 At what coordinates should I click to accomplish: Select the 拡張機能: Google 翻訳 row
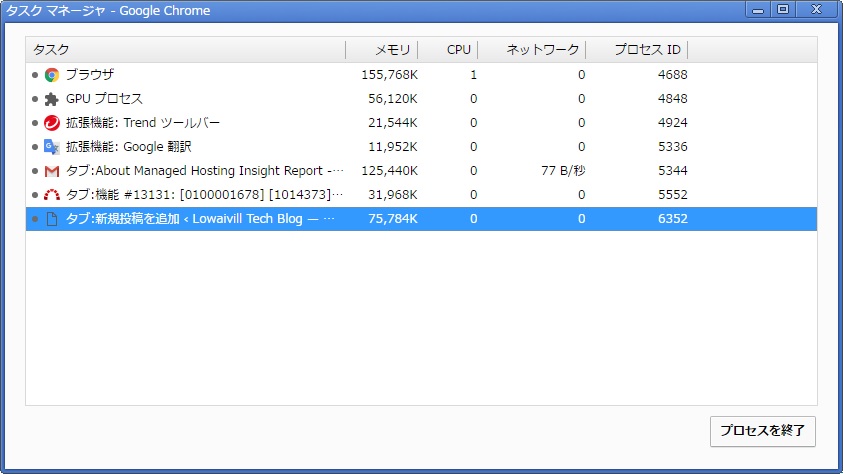point(422,147)
